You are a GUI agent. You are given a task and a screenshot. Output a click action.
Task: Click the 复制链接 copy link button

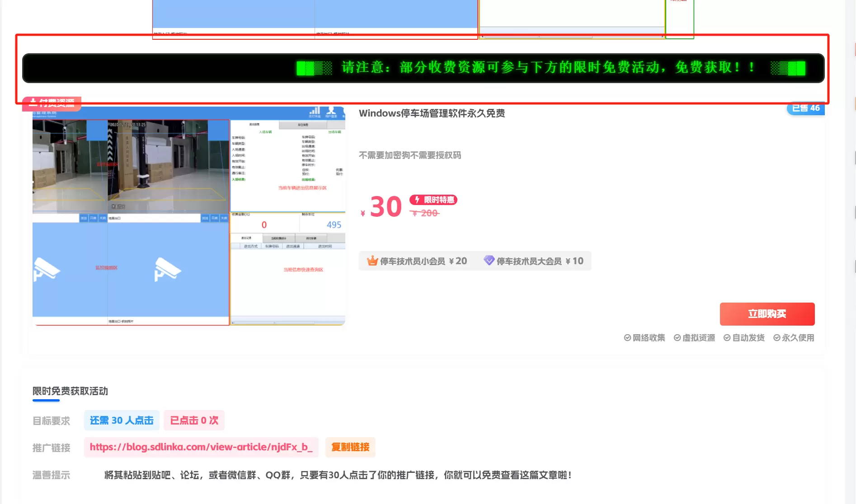pyautogui.click(x=350, y=447)
